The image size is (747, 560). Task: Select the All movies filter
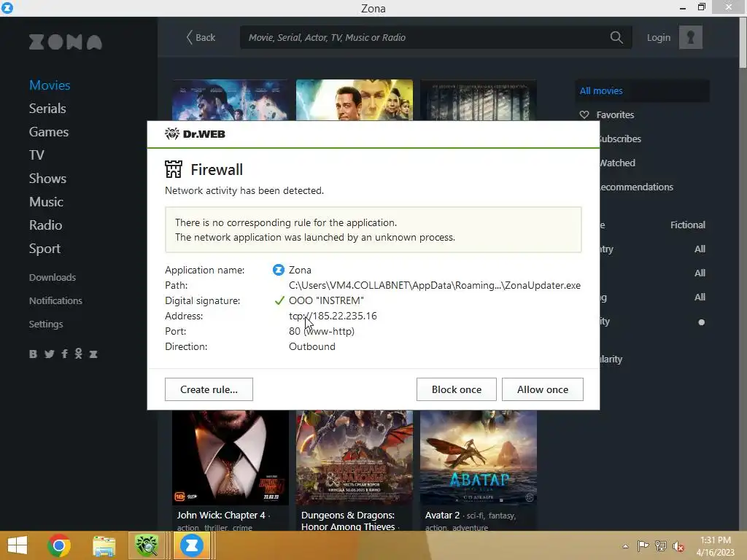point(642,90)
